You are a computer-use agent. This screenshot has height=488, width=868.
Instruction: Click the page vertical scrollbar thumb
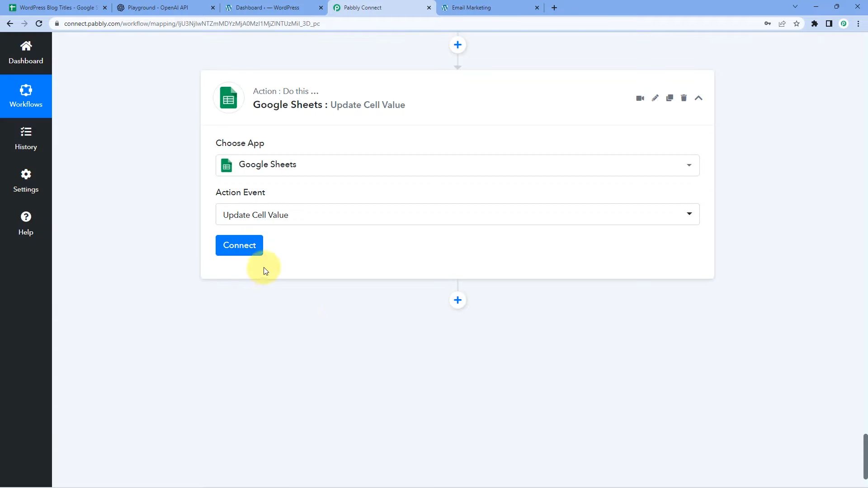pos(865,456)
